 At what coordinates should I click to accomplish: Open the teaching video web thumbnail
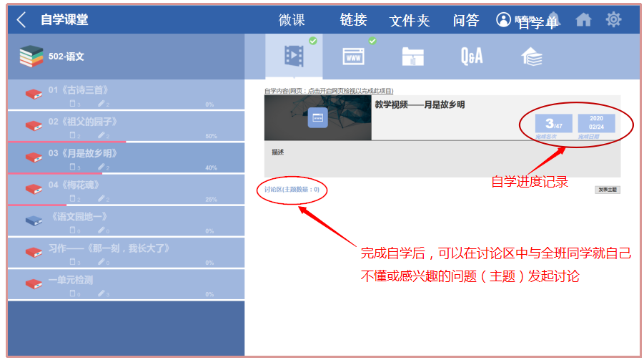click(x=317, y=117)
